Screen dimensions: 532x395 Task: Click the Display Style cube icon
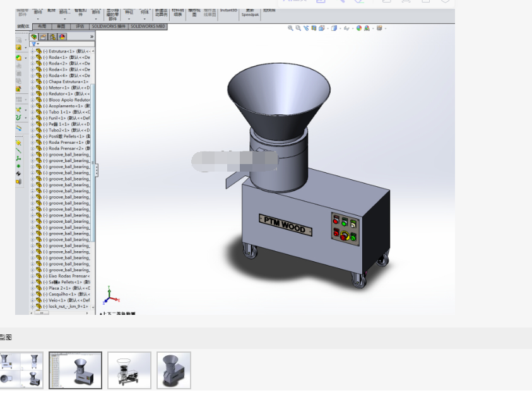(x=334, y=28)
